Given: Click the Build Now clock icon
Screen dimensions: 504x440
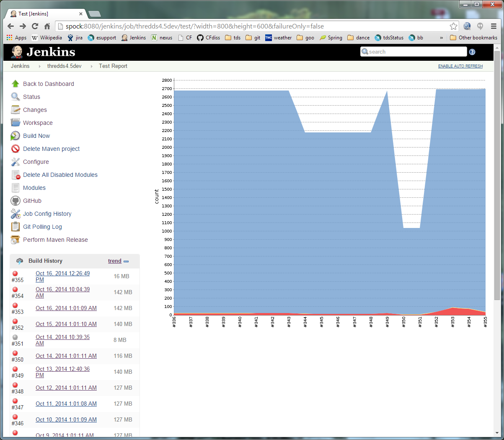Looking at the screenshot, I should point(16,136).
